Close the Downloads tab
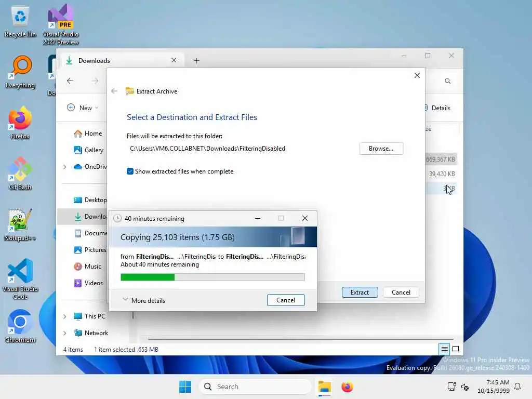The width and height of the screenshot is (532, 399). (174, 60)
